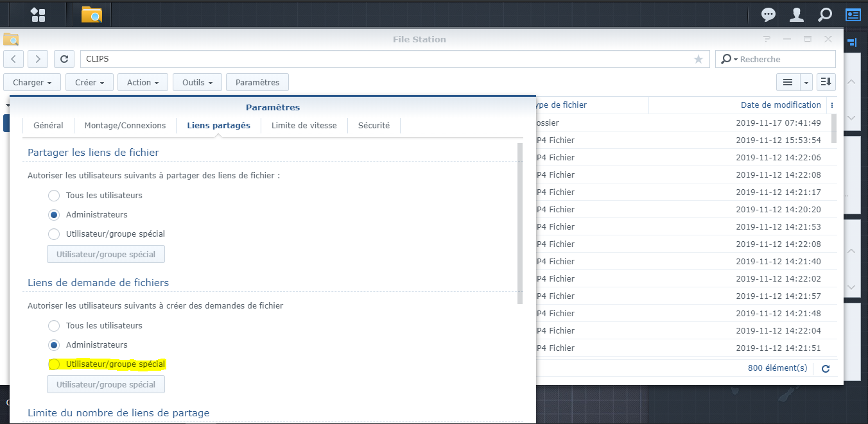Click the DSM search magnifier icon
Viewport: 868px width, 424px height.
click(x=824, y=14)
